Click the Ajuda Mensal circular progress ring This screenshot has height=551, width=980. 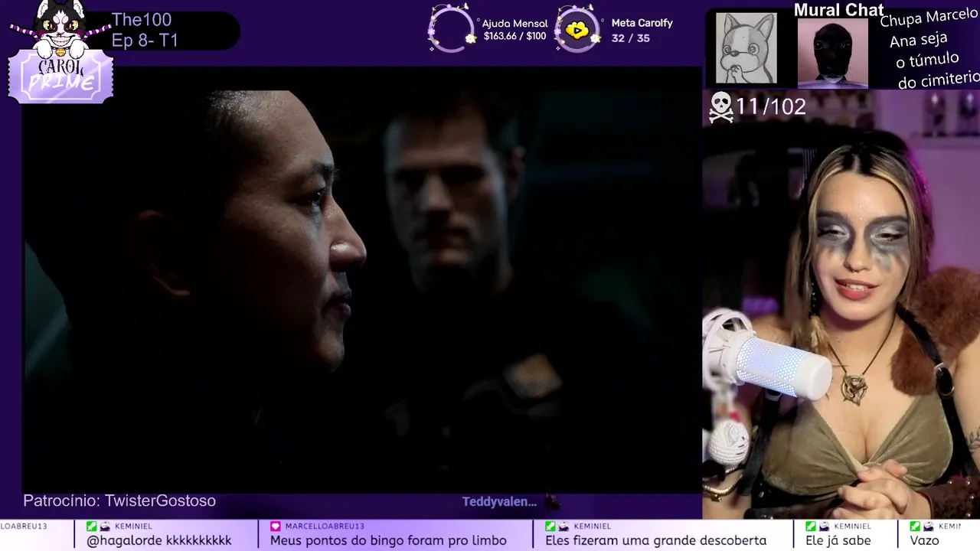(451, 29)
